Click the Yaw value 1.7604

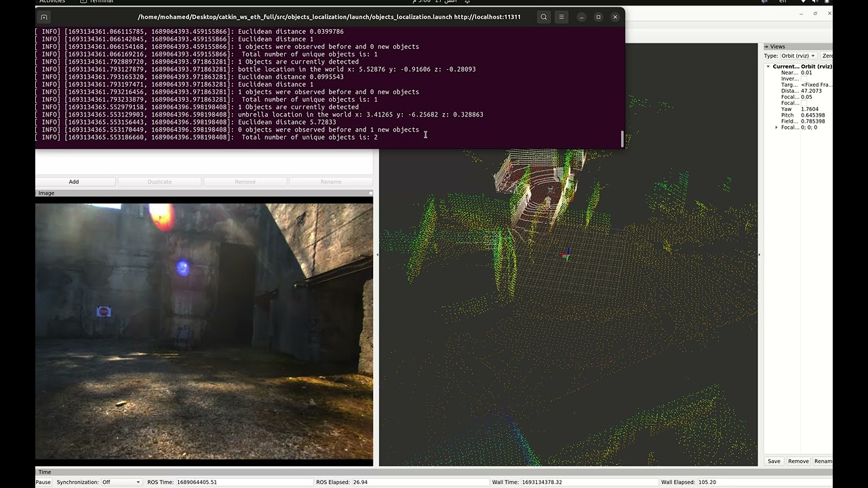click(810, 109)
